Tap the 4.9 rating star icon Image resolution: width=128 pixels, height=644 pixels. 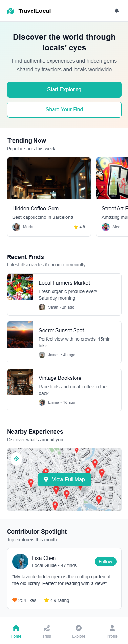(46, 600)
